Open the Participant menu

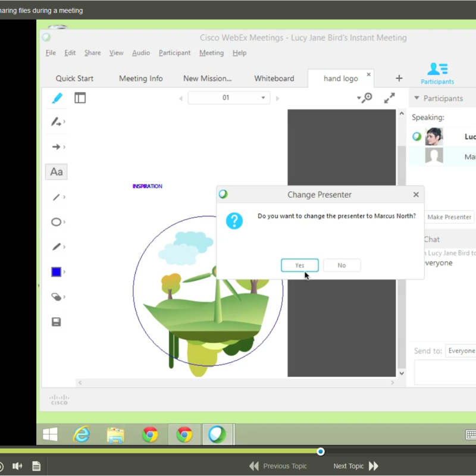tap(174, 53)
